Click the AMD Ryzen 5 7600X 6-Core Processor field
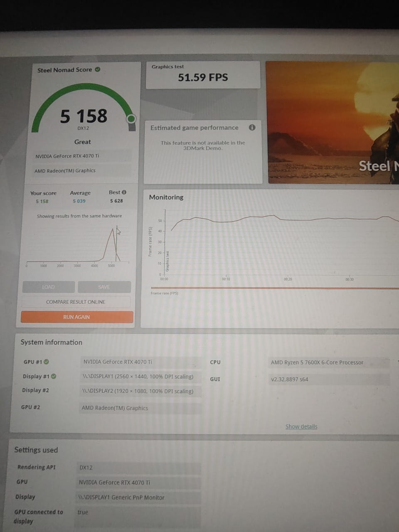This screenshot has height=532, width=399. pyautogui.click(x=329, y=362)
